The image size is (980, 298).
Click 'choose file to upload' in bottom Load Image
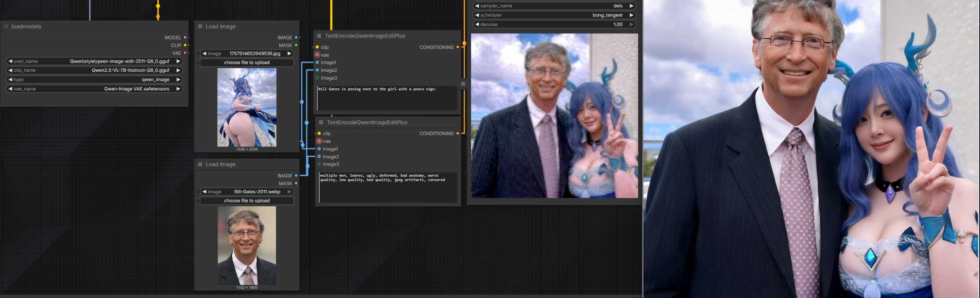[247, 200]
